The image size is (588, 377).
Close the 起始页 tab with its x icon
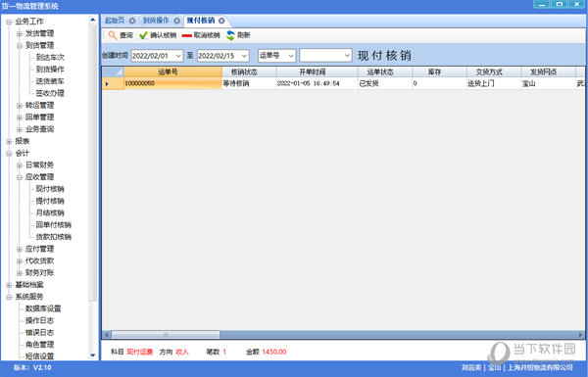point(132,21)
